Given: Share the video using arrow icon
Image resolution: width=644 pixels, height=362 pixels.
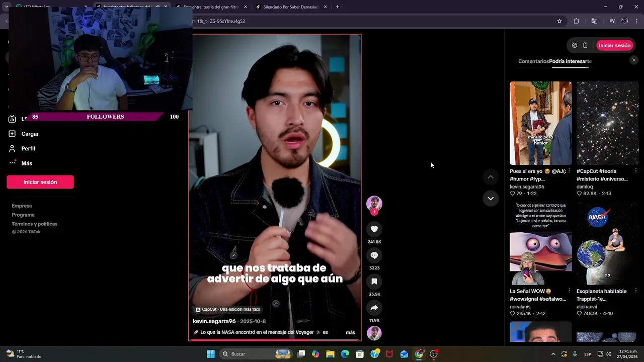Looking at the screenshot, I should (374, 308).
